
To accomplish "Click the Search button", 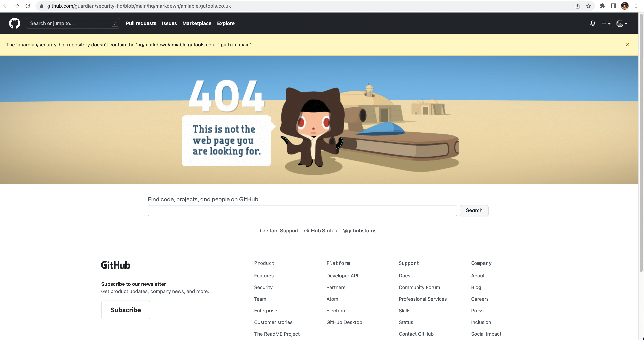I will coord(474,211).
